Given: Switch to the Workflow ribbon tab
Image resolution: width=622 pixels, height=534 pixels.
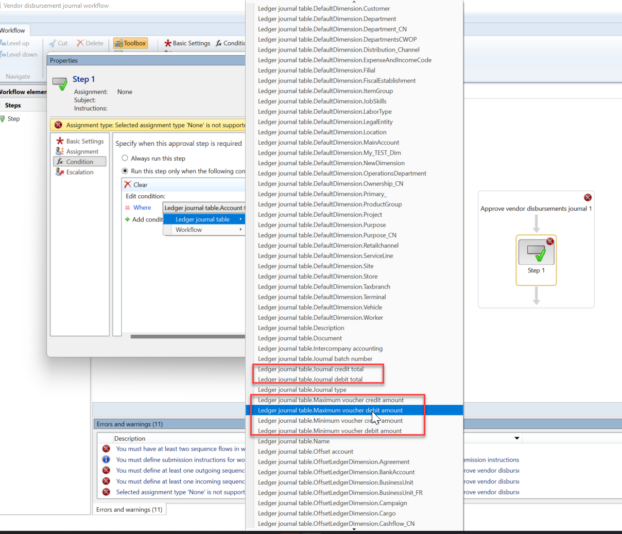Looking at the screenshot, I should coord(13,31).
